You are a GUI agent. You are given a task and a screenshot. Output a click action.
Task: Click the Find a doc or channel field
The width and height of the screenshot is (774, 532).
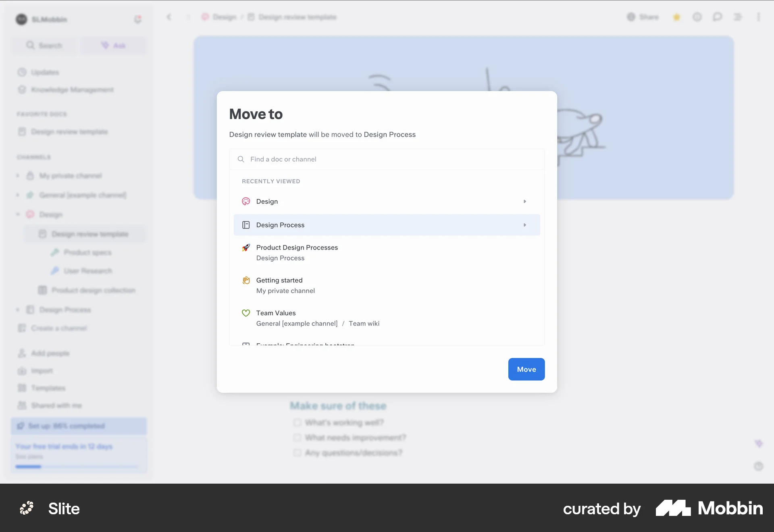[387, 159]
